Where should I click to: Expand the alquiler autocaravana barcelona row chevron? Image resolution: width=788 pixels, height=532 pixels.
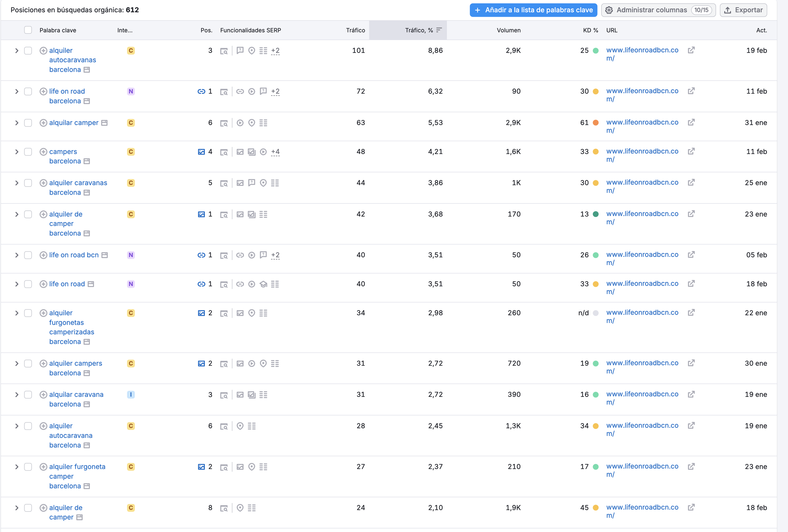click(17, 426)
